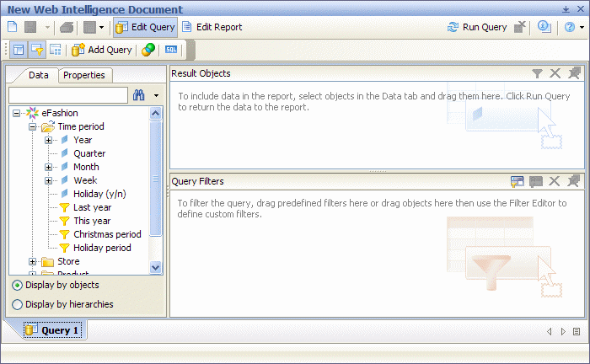Click Run Query button
The width and height of the screenshot is (590, 364).
tap(477, 27)
